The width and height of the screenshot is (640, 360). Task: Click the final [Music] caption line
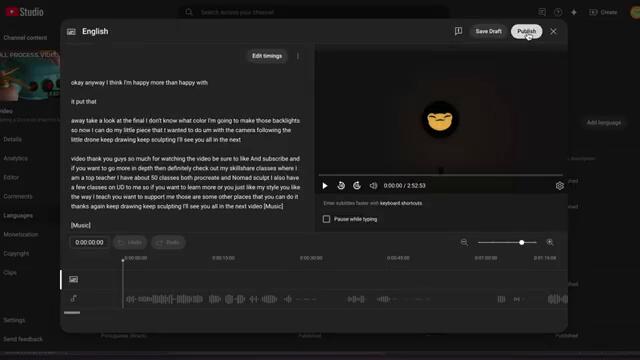point(81,225)
